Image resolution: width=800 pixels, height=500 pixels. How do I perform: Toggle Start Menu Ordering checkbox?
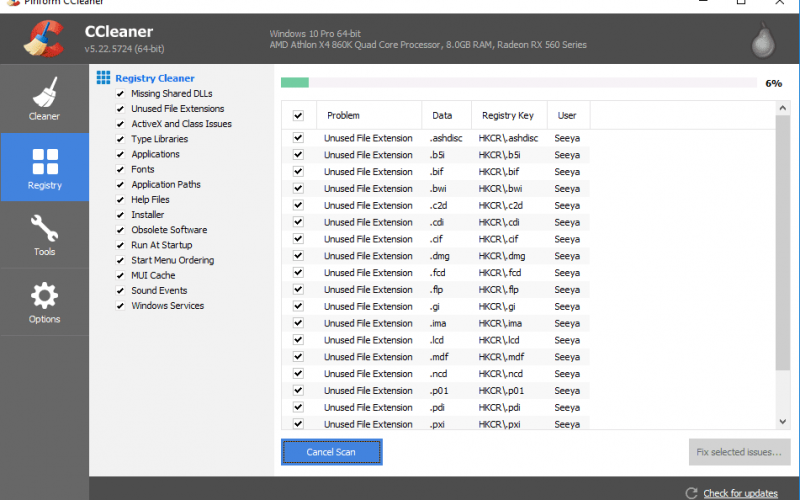(x=120, y=260)
